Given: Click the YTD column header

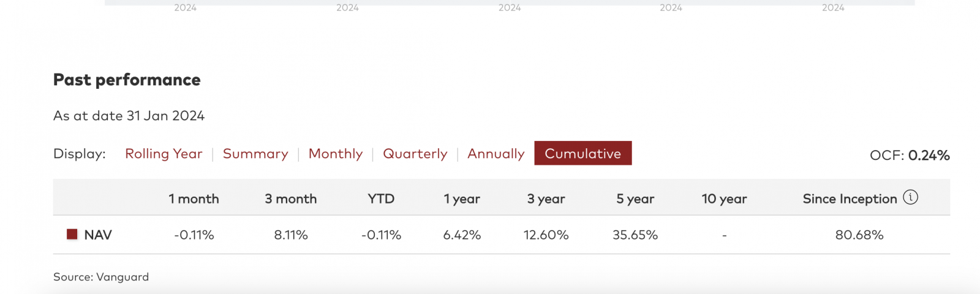Looking at the screenshot, I should [x=381, y=198].
